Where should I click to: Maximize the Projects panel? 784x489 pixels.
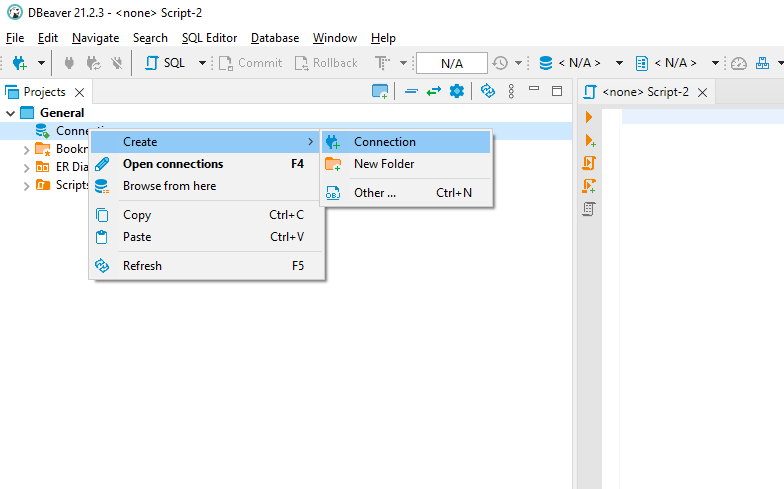(x=557, y=91)
